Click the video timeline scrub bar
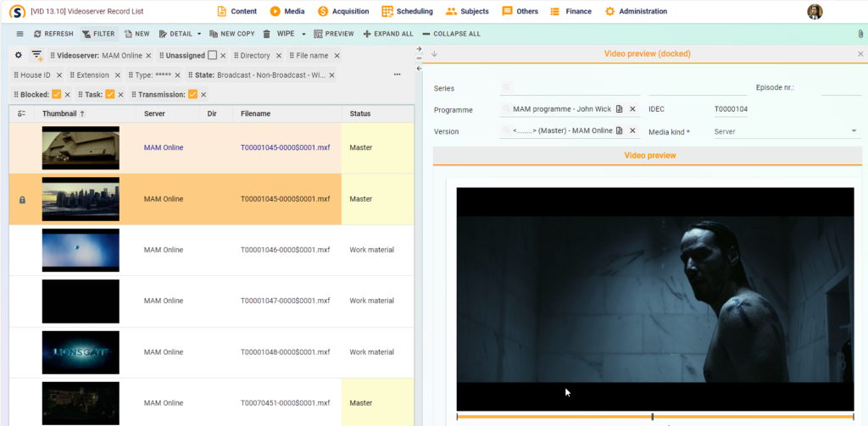 click(655, 417)
